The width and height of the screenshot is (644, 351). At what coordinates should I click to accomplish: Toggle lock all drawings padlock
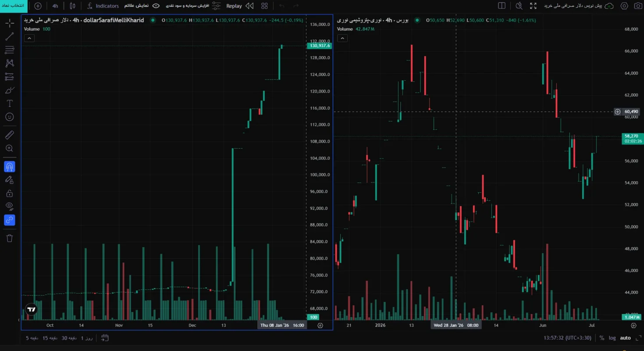coord(9,193)
